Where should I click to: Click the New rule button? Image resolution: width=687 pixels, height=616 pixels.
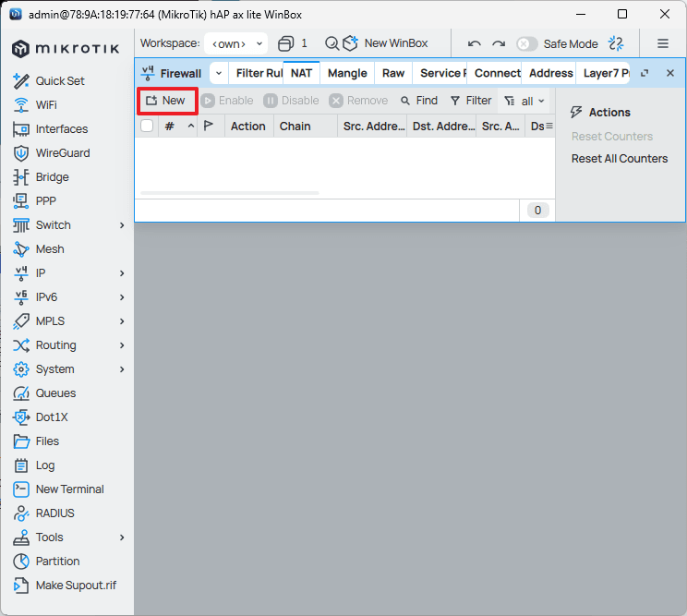(x=166, y=101)
